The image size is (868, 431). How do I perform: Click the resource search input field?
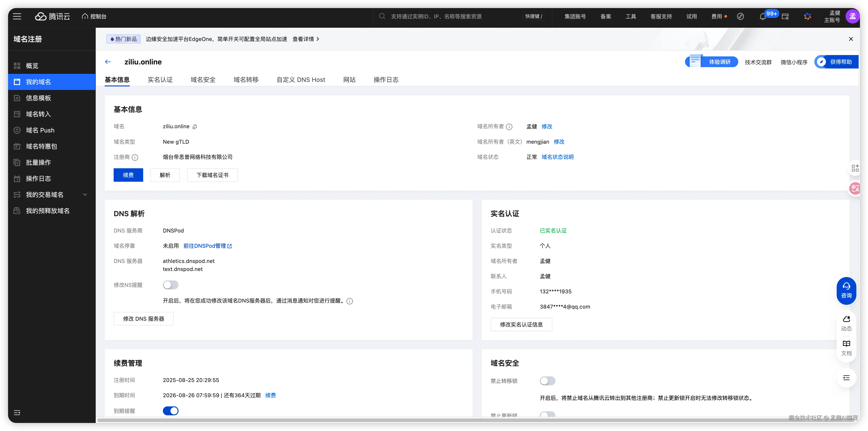(x=436, y=17)
